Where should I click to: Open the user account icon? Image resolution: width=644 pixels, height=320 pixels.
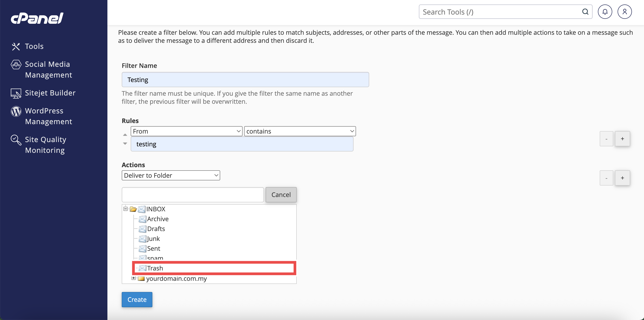pyautogui.click(x=624, y=12)
